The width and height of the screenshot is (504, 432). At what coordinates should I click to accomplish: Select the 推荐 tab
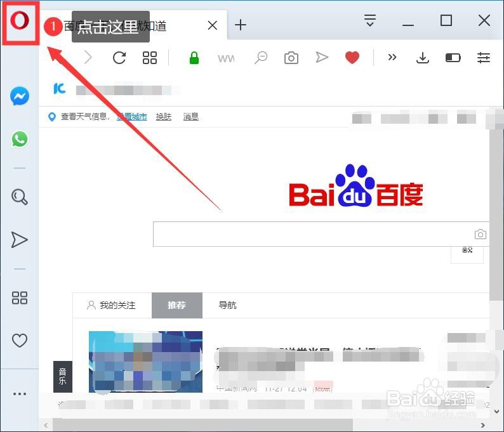pos(177,305)
